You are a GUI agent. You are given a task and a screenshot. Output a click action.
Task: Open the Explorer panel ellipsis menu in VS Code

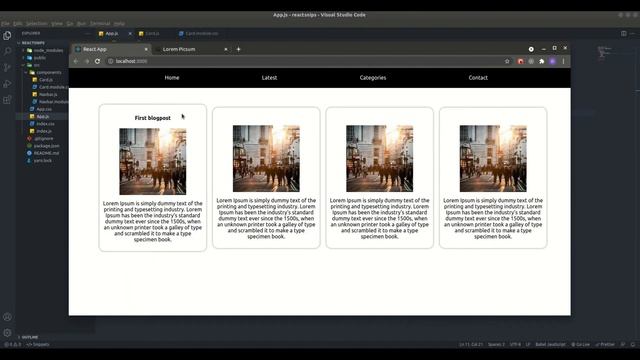point(87,33)
